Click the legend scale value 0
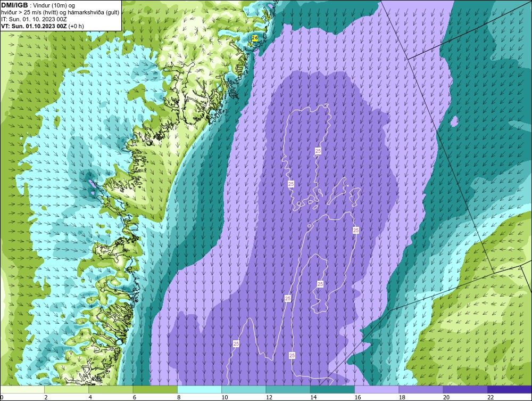 tap(2, 397)
